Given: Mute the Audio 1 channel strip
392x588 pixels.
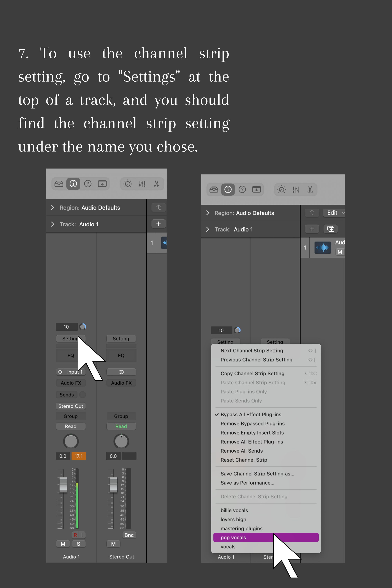Looking at the screenshot, I should [63, 544].
